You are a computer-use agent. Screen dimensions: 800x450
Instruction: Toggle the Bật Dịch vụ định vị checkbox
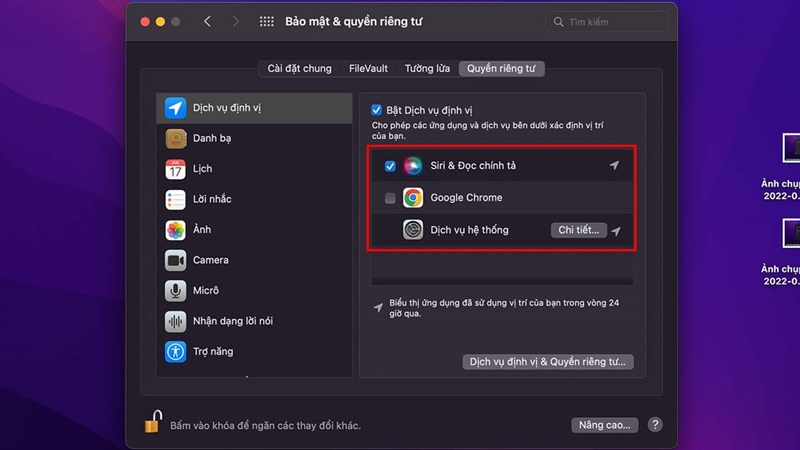[x=377, y=110]
